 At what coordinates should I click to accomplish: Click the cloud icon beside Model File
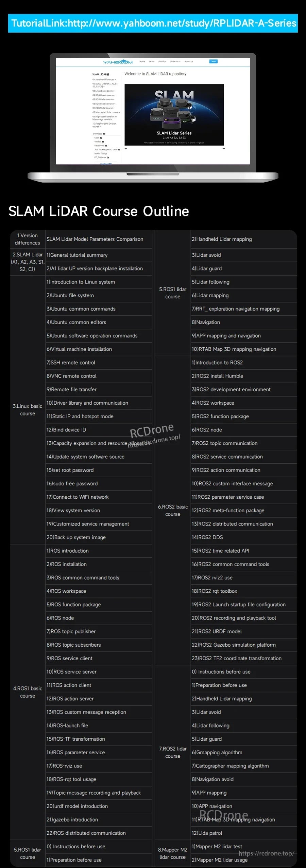[x=105, y=153]
